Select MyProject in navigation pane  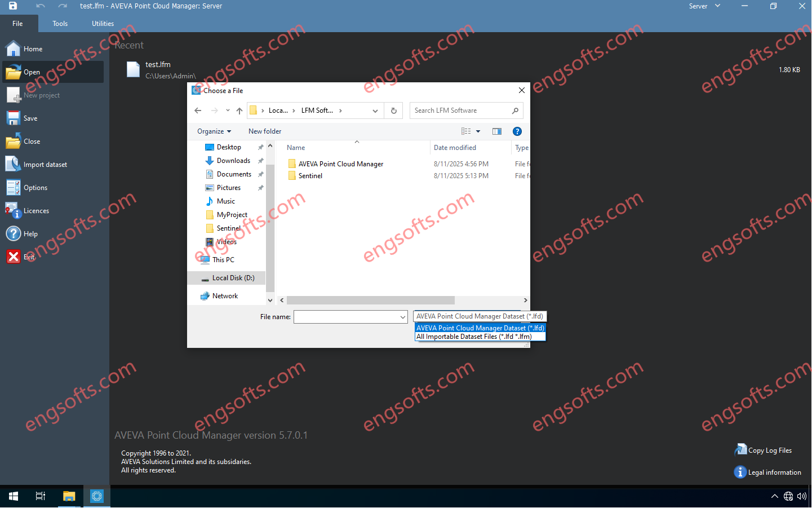tap(232, 215)
